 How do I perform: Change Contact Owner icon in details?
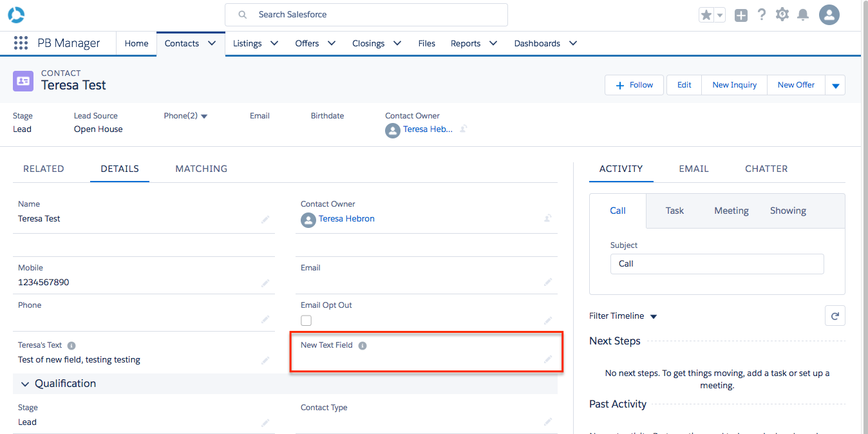tap(548, 218)
